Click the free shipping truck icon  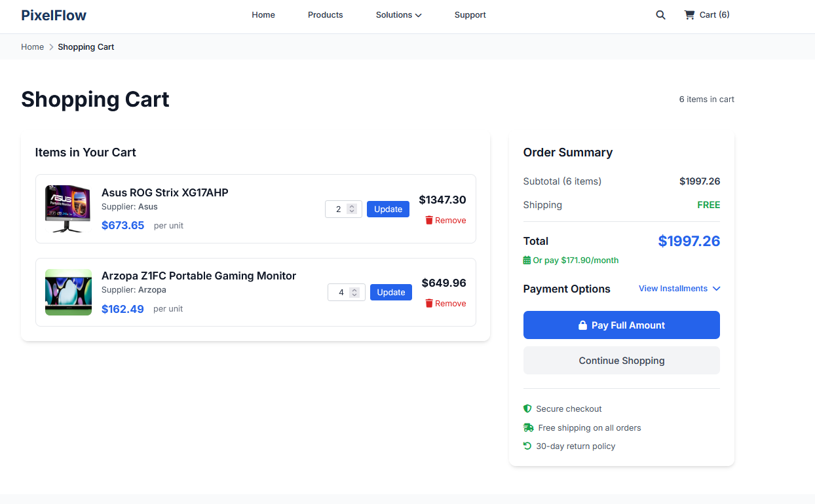pos(529,428)
